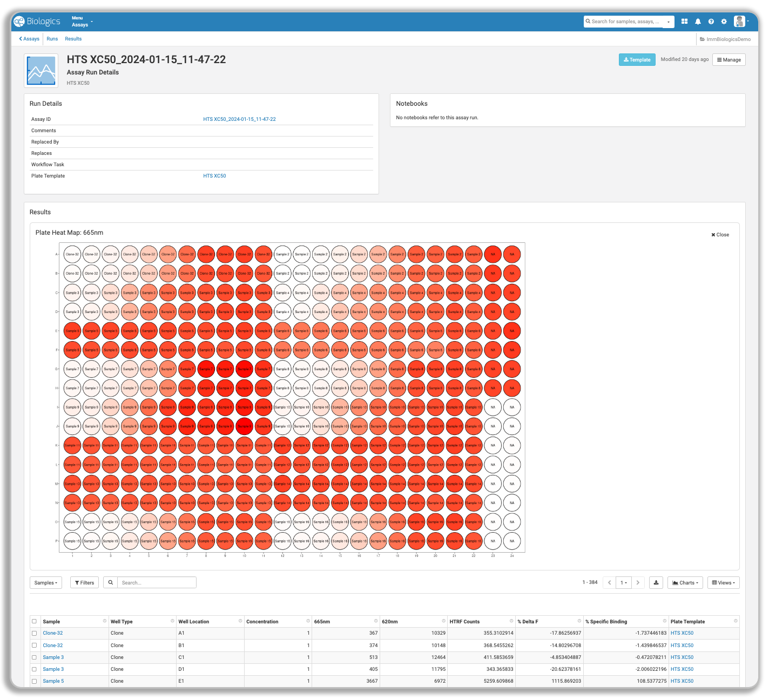Click the Manage button
The width and height of the screenshot is (769, 700).
[x=728, y=59]
